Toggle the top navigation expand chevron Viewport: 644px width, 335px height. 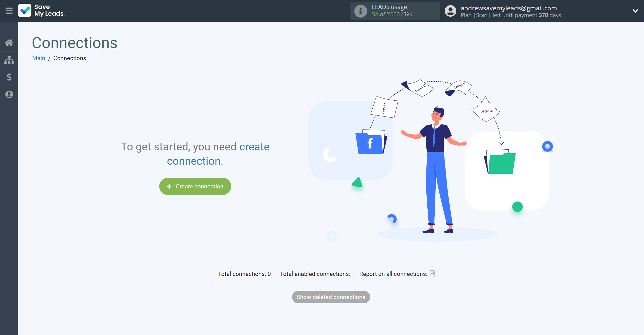635,11
